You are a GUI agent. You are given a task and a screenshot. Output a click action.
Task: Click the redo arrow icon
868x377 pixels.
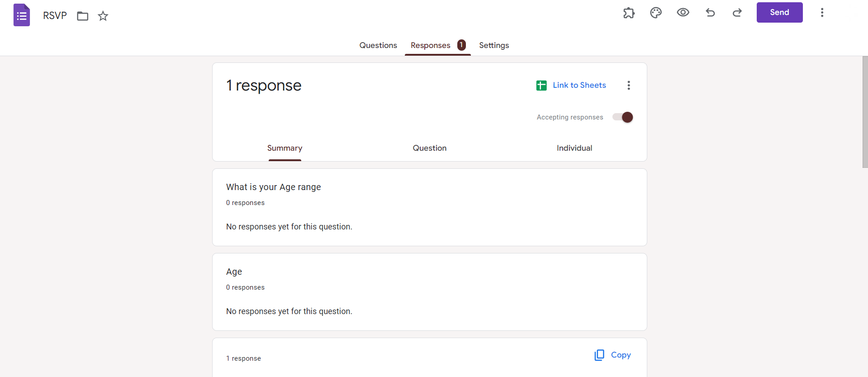pos(737,13)
